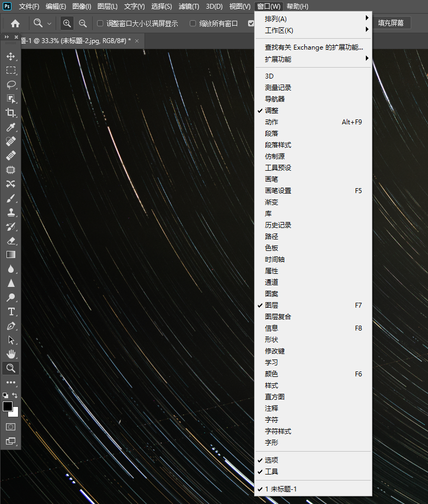Select the Horizontal Type tool
This screenshot has width=428, height=504.
[10, 311]
